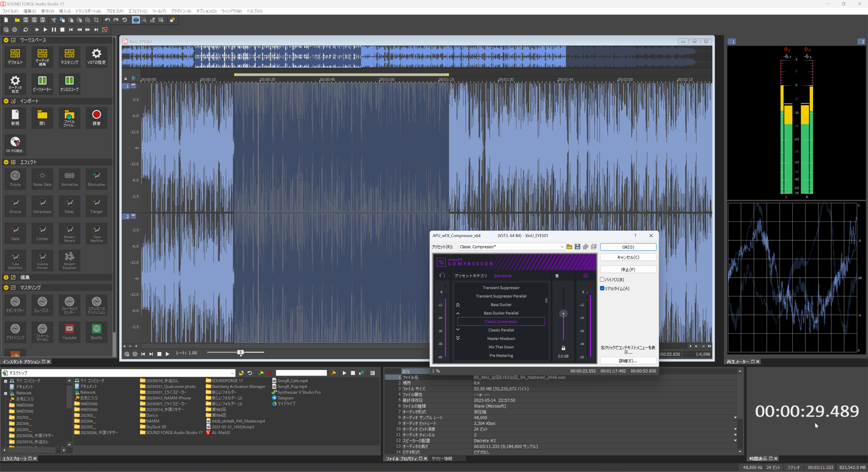Apply the Normalize effect
Image resolution: width=868 pixels, height=472 pixels.
pyautogui.click(x=69, y=178)
